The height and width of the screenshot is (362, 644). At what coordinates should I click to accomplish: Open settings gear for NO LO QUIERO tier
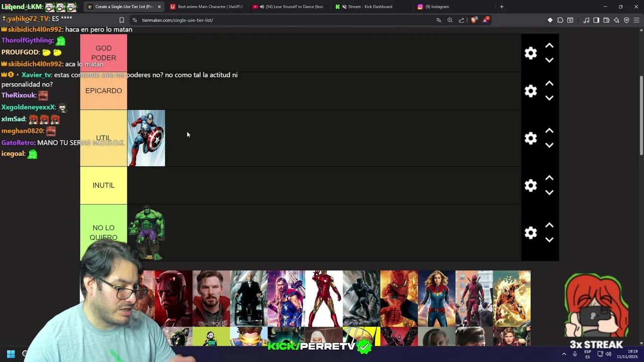(x=531, y=233)
